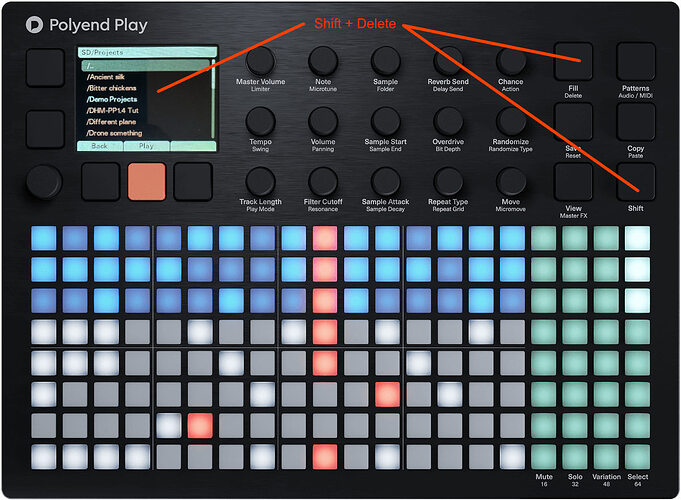Turn the Master Volume / Limiter knob
The height and width of the screenshot is (500, 681).
(x=261, y=61)
